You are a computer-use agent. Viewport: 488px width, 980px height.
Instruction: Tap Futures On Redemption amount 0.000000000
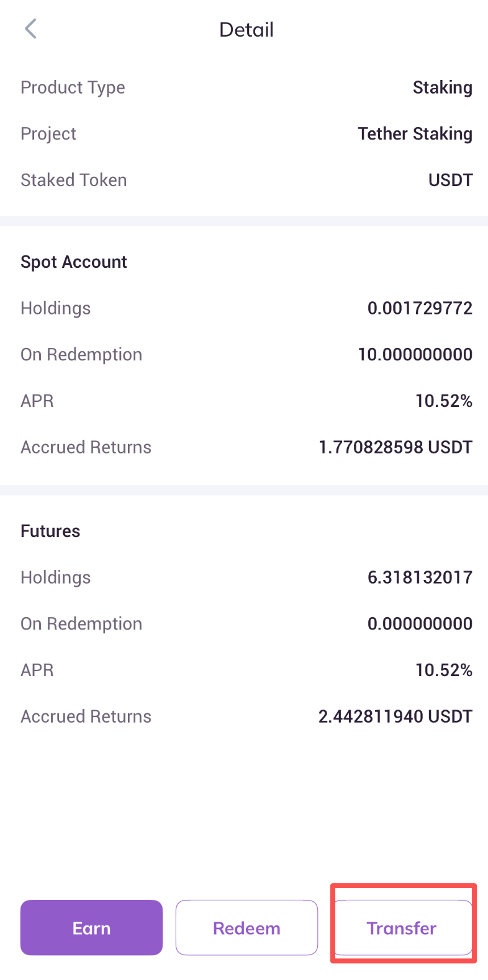coord(420,624)
